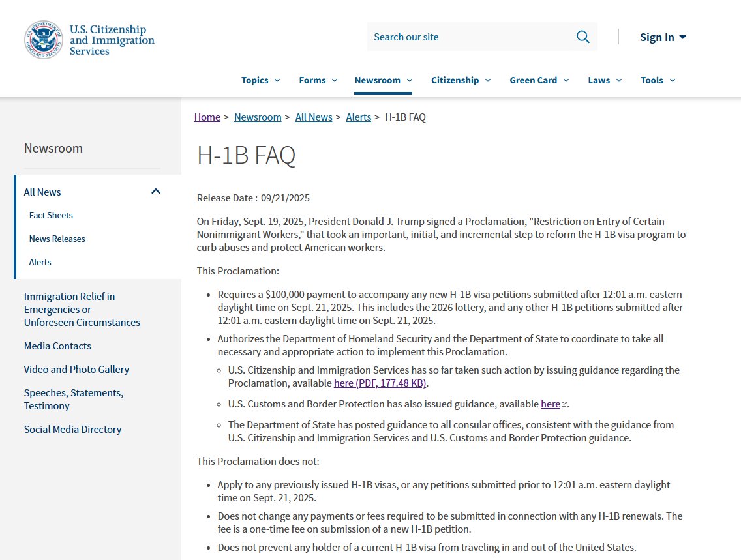The height and width of the screenshot is (560, 741).
Task: Open the USCIS guidance PDF link
Action: click(380, 383)
